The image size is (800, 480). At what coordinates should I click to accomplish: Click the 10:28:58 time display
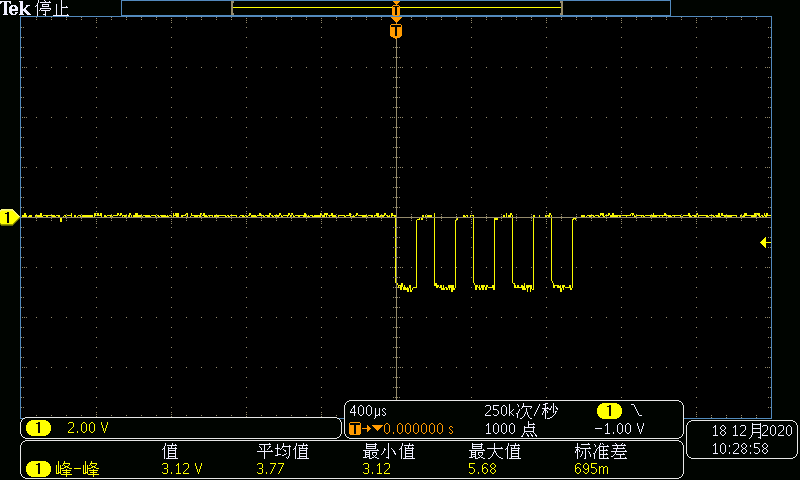coord(740,449)
